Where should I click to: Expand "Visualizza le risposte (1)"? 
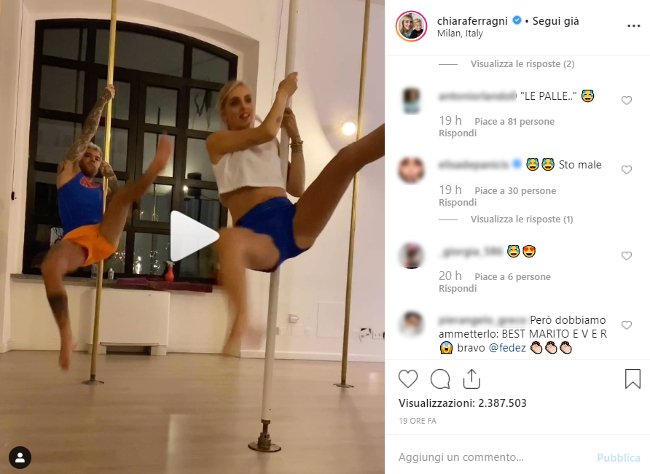tap(521, 219)
